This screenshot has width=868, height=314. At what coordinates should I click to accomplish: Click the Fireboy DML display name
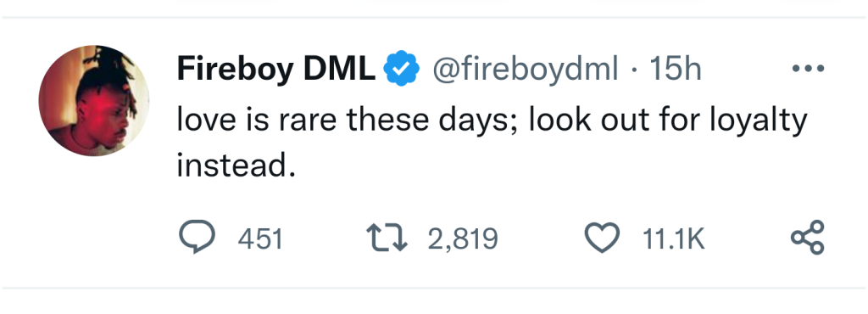(276, 70)
